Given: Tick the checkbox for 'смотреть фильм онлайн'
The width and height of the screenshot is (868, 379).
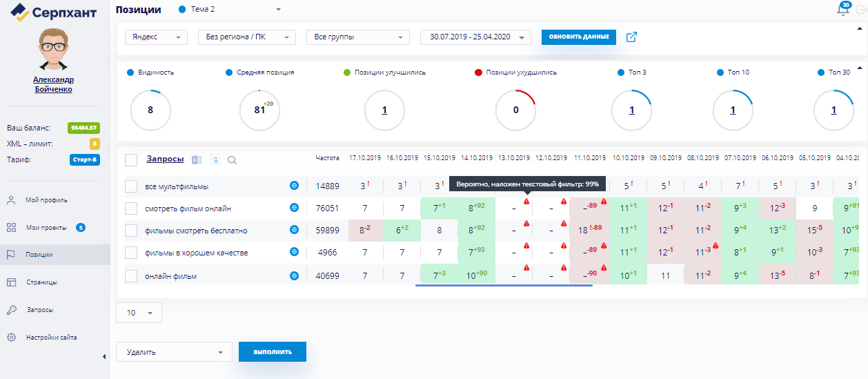Looking at the screenshot, I should pos(132,208).
